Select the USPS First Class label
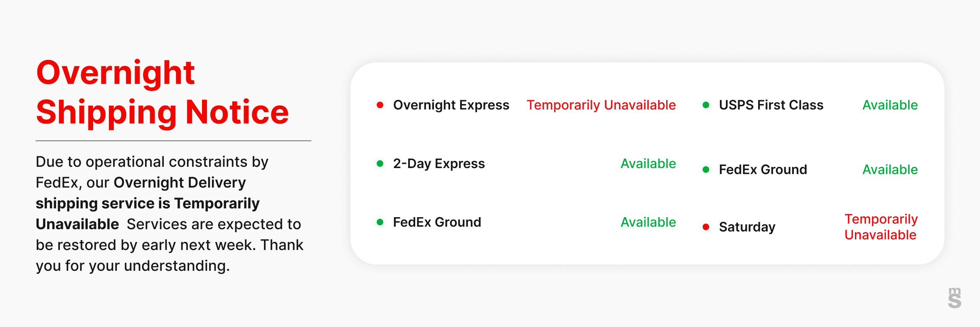 [x=771, y=105]
